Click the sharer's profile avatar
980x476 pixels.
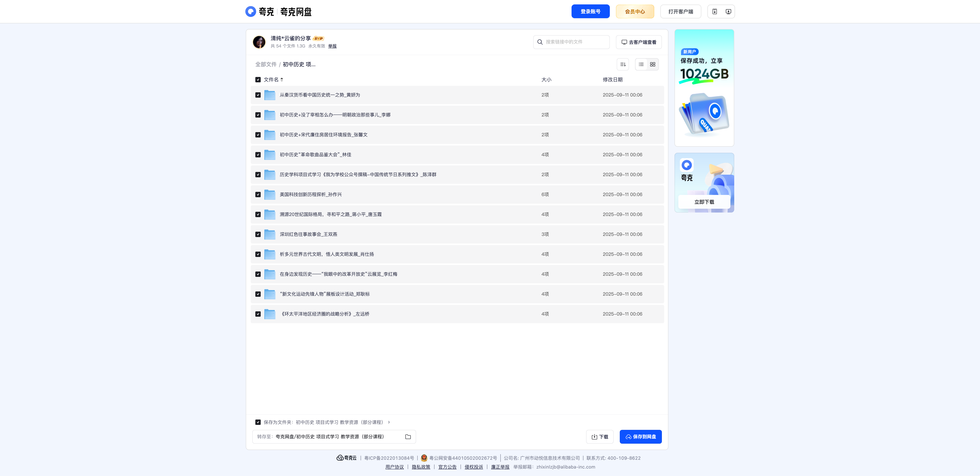pyautogui.click(x=259, y=42)
